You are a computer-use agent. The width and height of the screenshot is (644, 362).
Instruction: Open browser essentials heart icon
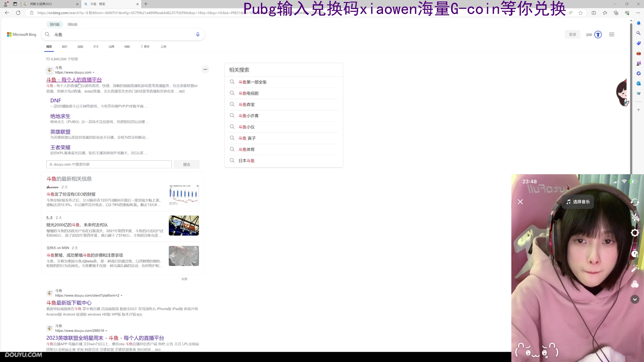[x=627, y=13]
